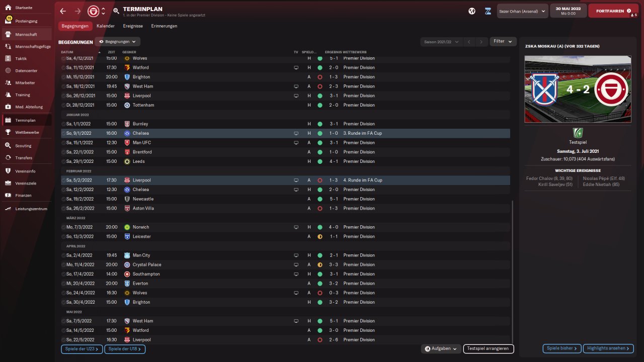Toggle the check circle for Sa, 1/1/2022
Viewport: 644px width, 362px height.
pos(63,124)
